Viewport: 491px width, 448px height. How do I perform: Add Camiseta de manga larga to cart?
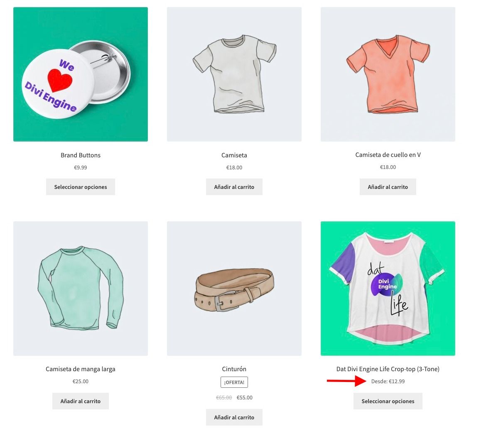pyautogui.click(x=81, y=401)
